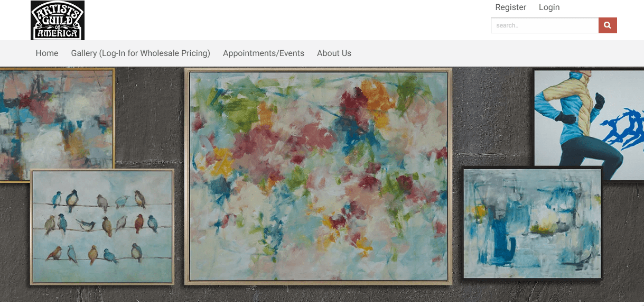Viewport: 644px width, 306px height.
Task: Click the red magnifying glass search button
Action: click(608, 25)
